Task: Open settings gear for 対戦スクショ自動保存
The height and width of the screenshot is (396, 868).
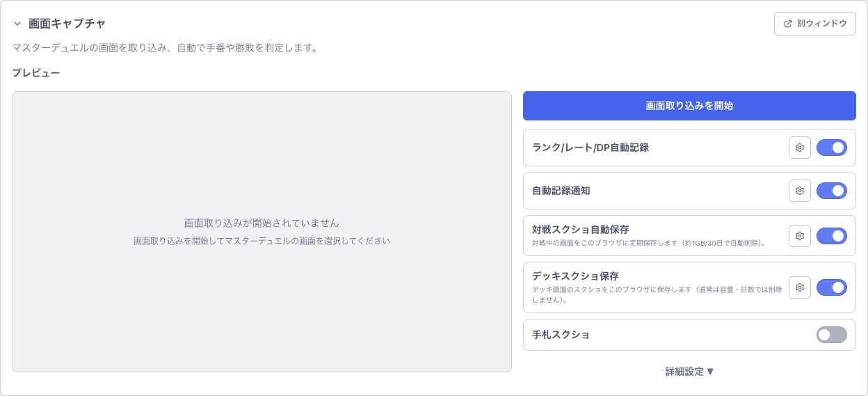Action: pyautogui.click(x=800, y=236)
